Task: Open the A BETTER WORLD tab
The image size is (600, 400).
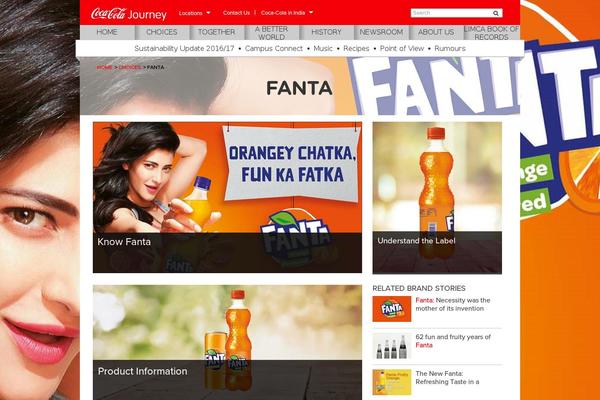Action: [x=271, y=33]
